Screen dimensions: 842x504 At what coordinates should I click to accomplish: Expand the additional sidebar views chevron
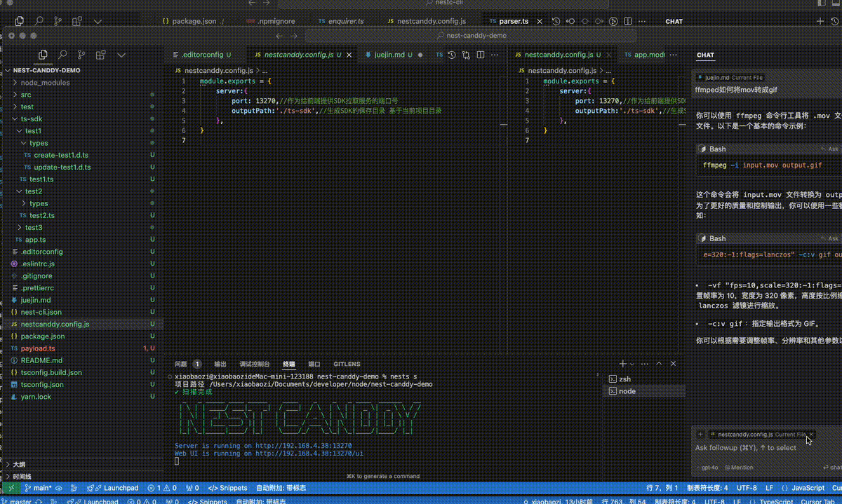(x=121, y=54)
